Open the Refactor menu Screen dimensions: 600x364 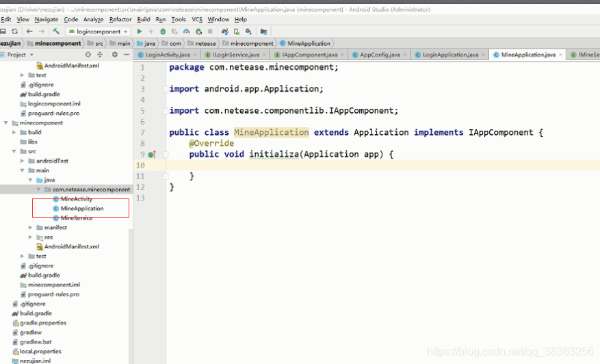tap(120, 19)
